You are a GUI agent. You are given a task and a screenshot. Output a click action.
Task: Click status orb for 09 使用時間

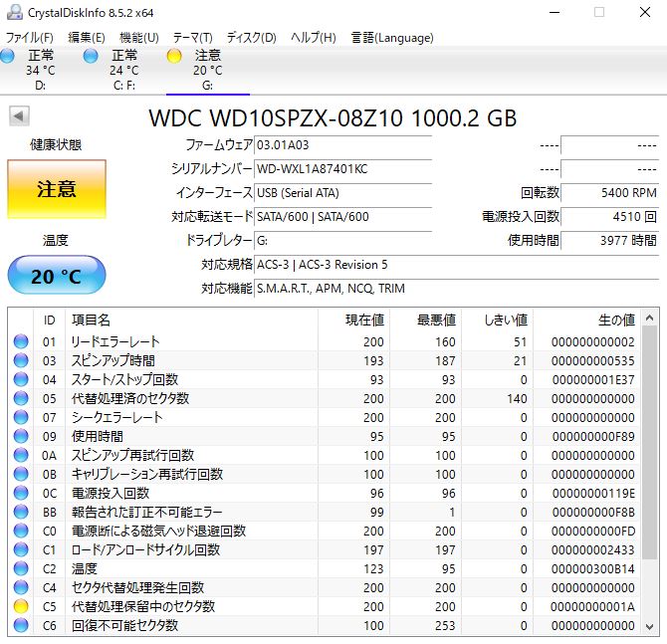point(21,436)
